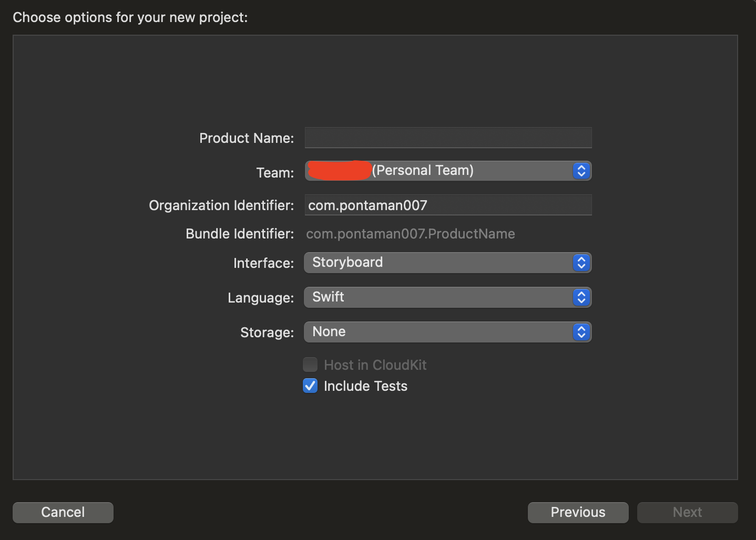Go back with the Previous button
756x540 pixels.
point(578,512)
